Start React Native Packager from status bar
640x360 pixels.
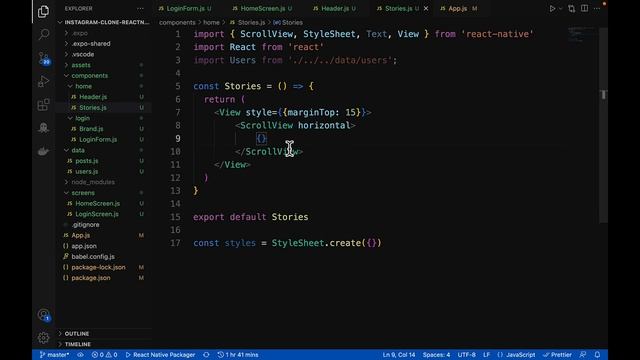(160, 355)
